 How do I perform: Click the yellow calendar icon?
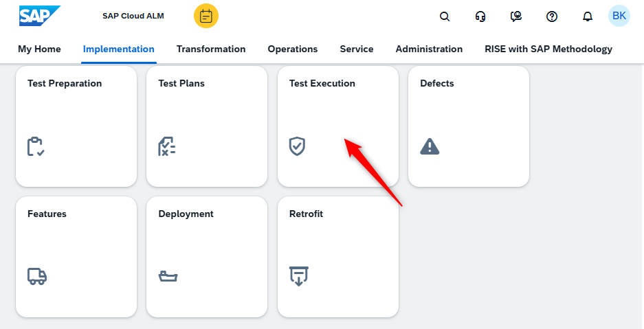pos(206,16)
